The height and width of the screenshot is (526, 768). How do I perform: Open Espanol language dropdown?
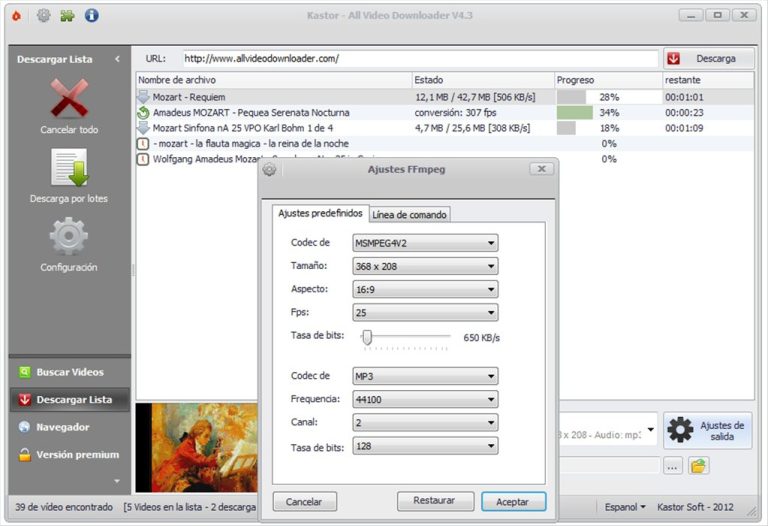click(x=625, y=507)
